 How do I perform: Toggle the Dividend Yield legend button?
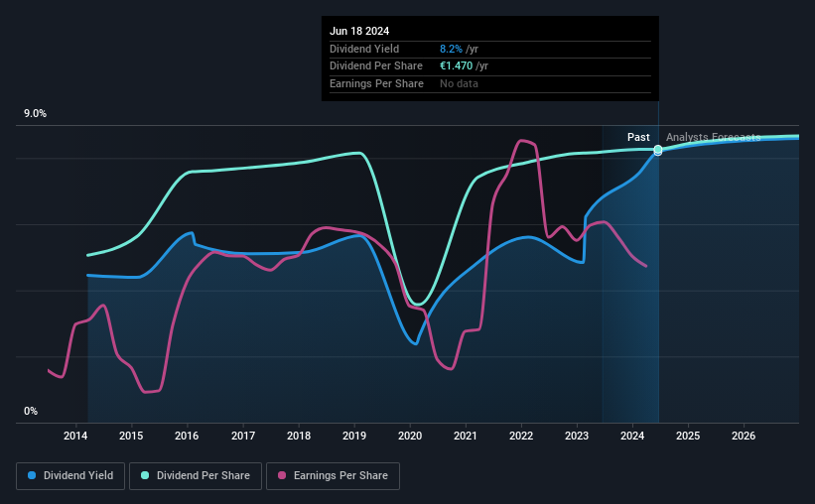coord(70,476)
